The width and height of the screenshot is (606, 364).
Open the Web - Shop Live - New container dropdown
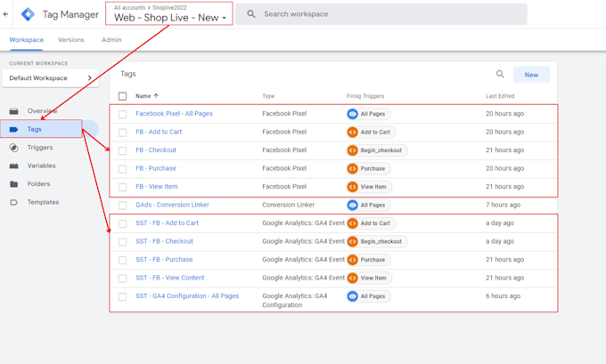[x=169, y=18]
